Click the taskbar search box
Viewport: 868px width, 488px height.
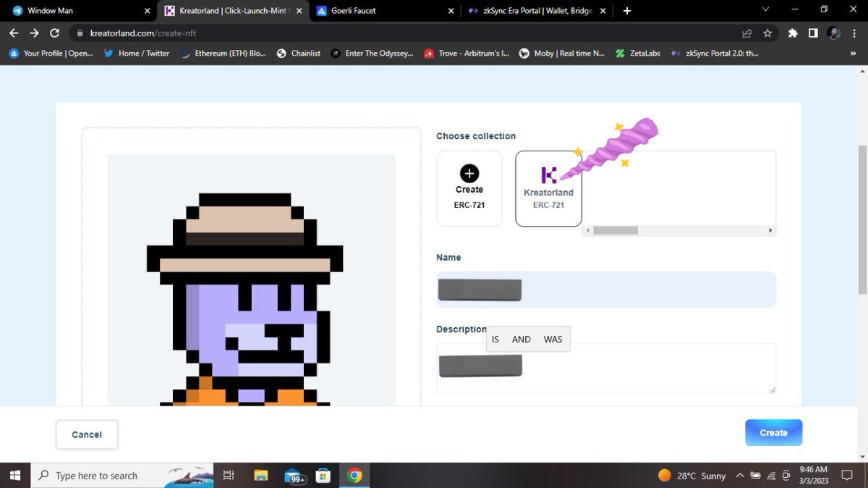tap(122, 475)
